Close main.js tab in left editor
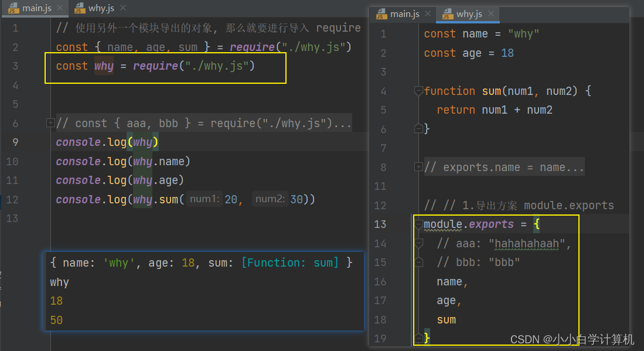 pyautogui.click(x=60, y=8)
